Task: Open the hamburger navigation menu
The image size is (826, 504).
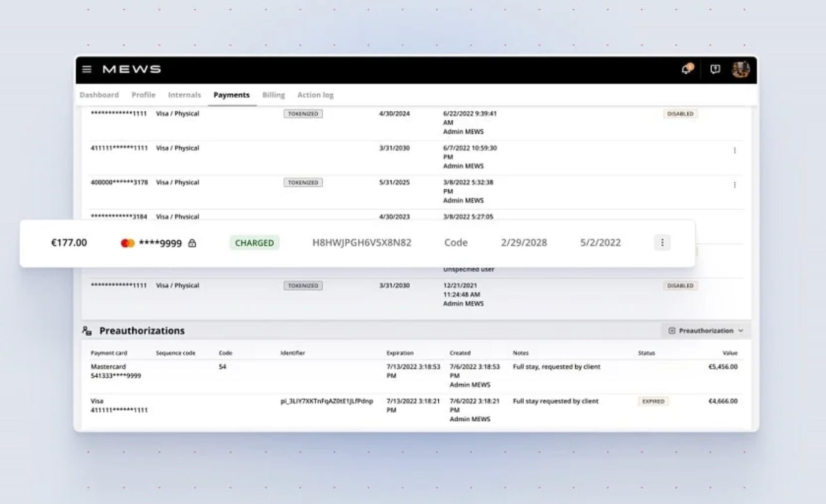Action: (x=87, y=69)
